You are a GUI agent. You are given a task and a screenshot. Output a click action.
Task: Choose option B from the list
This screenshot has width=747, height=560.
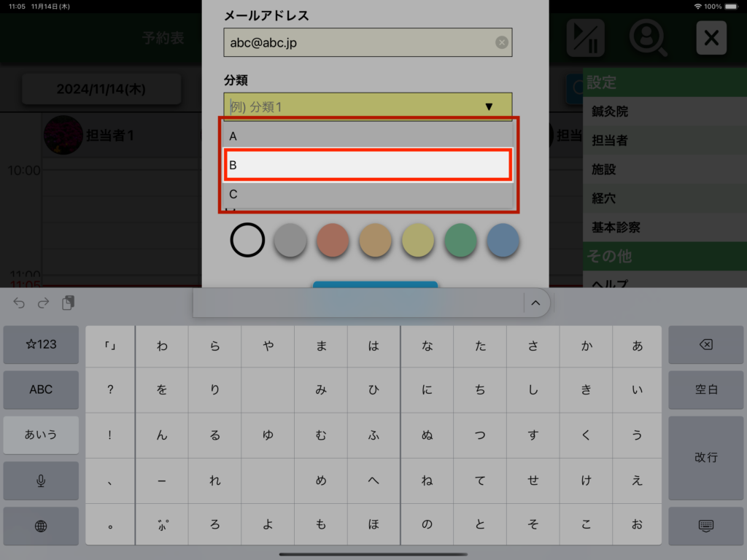(x=368, y=166)
